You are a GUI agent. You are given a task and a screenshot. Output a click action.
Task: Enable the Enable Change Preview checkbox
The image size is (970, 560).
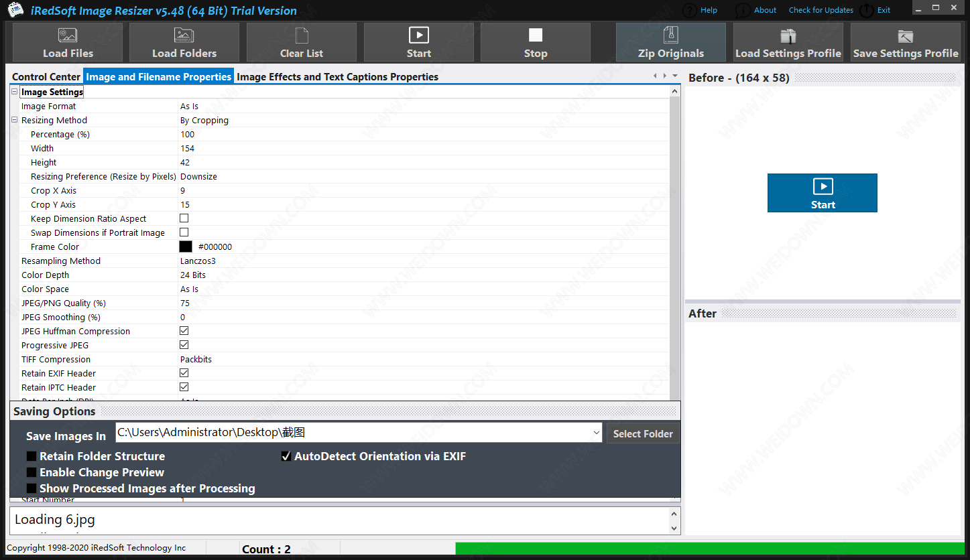tap(32, 472)
